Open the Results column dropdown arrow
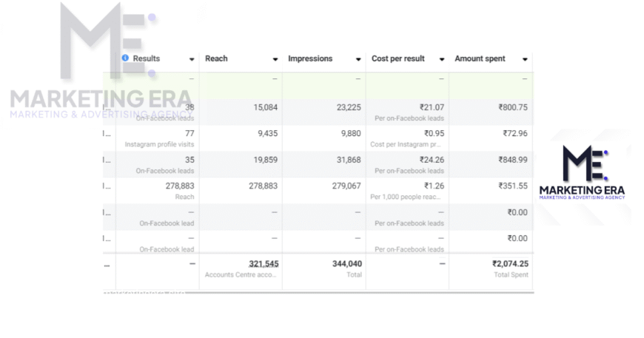The height and width of the screenshot is (338, 644). pos(192,59)
